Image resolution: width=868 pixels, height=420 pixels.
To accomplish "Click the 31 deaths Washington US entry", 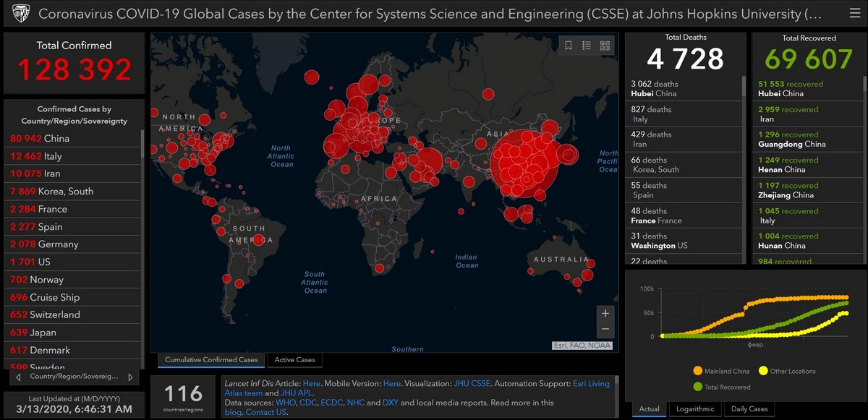I will click(x=684, y=241).
